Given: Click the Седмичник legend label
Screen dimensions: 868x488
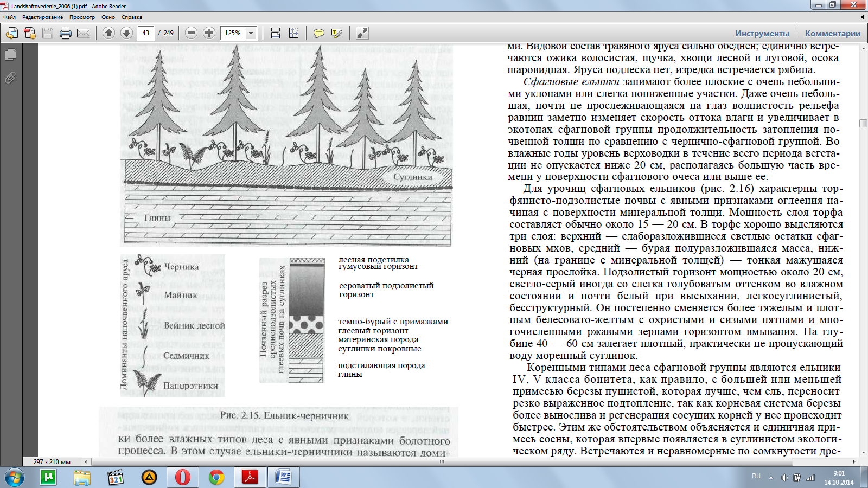Looking at the screenshot, I should (x=186, y=356).
